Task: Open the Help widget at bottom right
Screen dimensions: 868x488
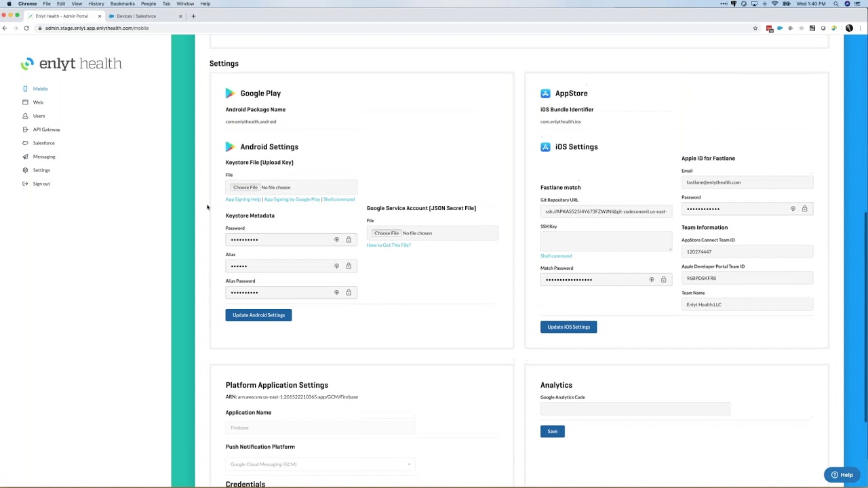Action: [x=843, y=474]
